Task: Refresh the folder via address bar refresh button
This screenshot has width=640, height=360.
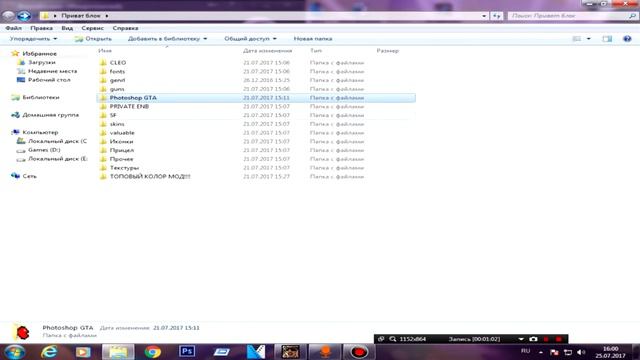Action: point(496,16)
